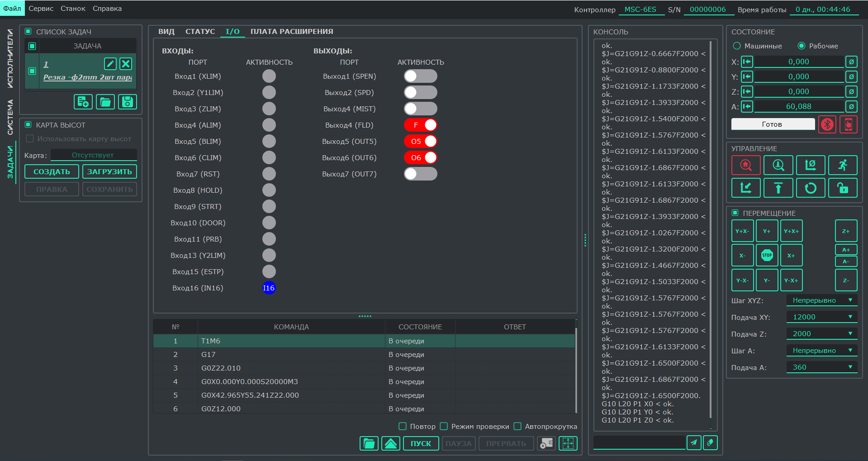Click the raise to safe height arrow icon
Image resolution: width=868 pixels, height=461 pixels.
(x=778, y=188)
